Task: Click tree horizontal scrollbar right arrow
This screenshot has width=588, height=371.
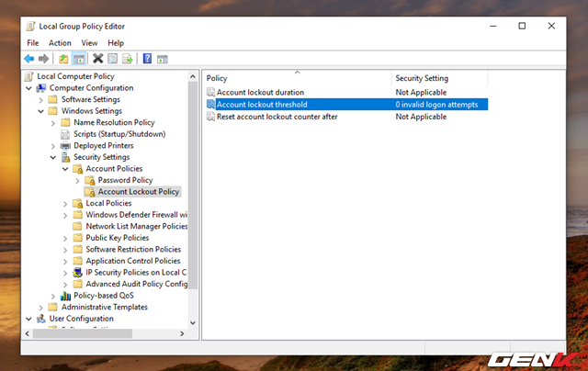Action: [x=182, y=333]
